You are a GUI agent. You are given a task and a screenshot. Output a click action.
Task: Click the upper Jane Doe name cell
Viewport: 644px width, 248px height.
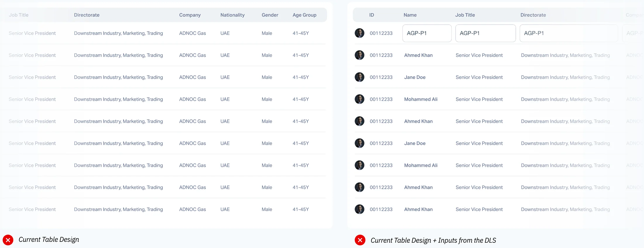point(415,77)
